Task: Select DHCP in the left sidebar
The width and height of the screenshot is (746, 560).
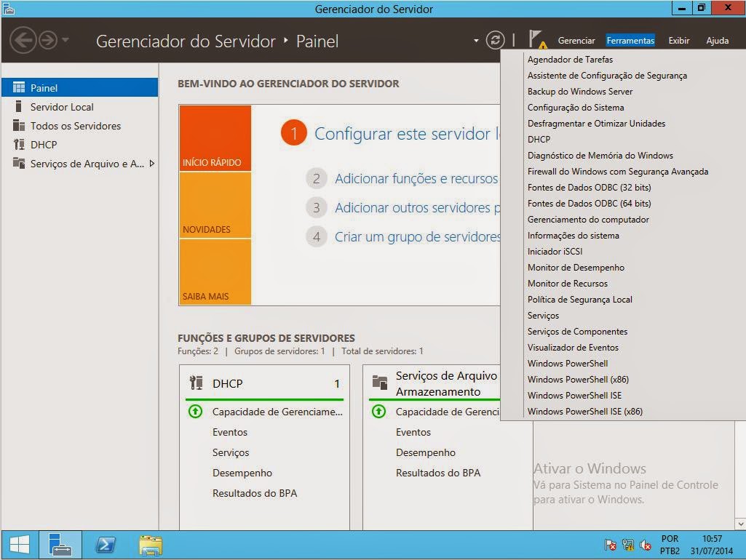Action: 80,145
